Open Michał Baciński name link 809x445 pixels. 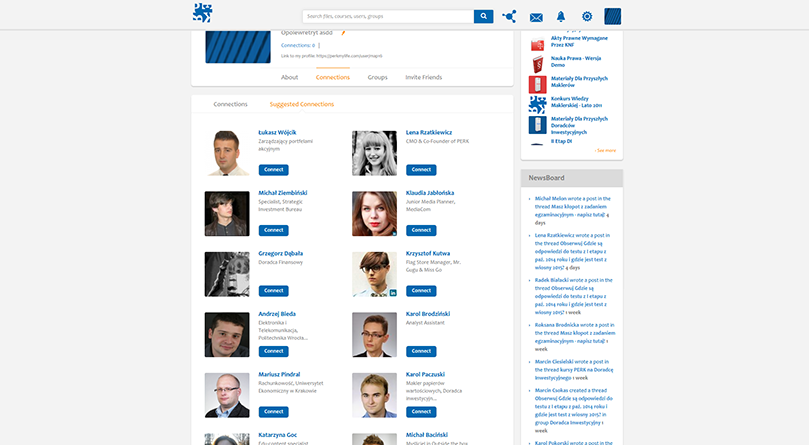coord(427,435)
